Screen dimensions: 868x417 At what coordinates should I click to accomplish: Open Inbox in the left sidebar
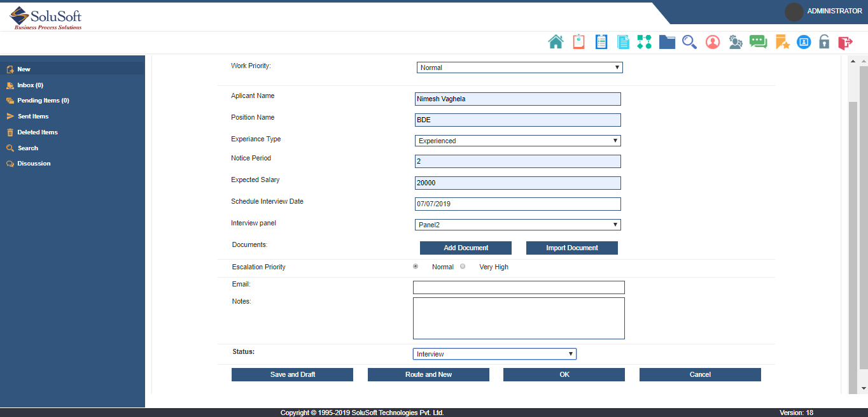click(30, 85)
